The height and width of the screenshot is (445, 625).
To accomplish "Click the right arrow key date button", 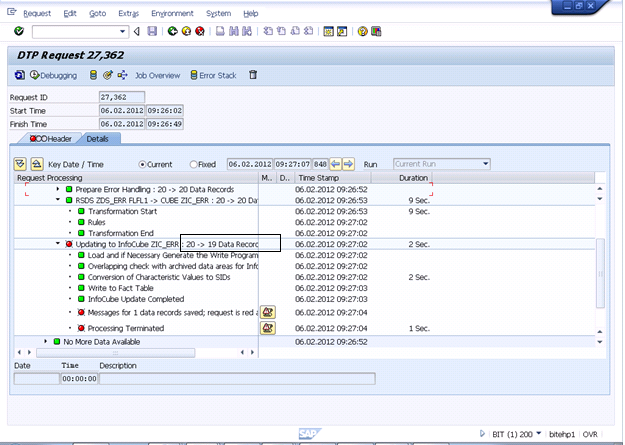I will coord(348,164).
